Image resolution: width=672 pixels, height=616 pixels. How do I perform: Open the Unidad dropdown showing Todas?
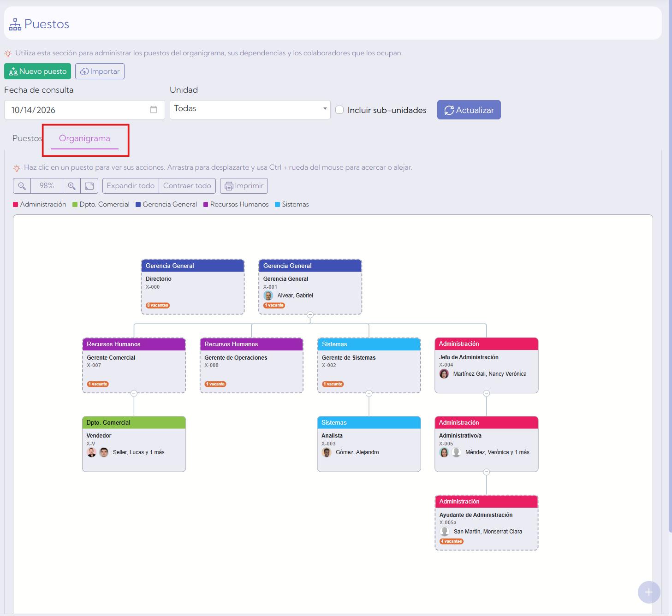pyautogui.click(x=250, y=109)
